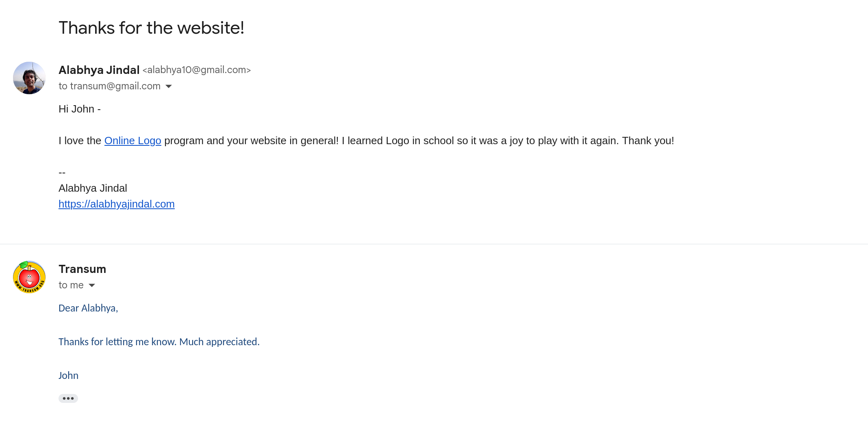Click the plain-text Alabhya Jindal signature name

[93, 188]
